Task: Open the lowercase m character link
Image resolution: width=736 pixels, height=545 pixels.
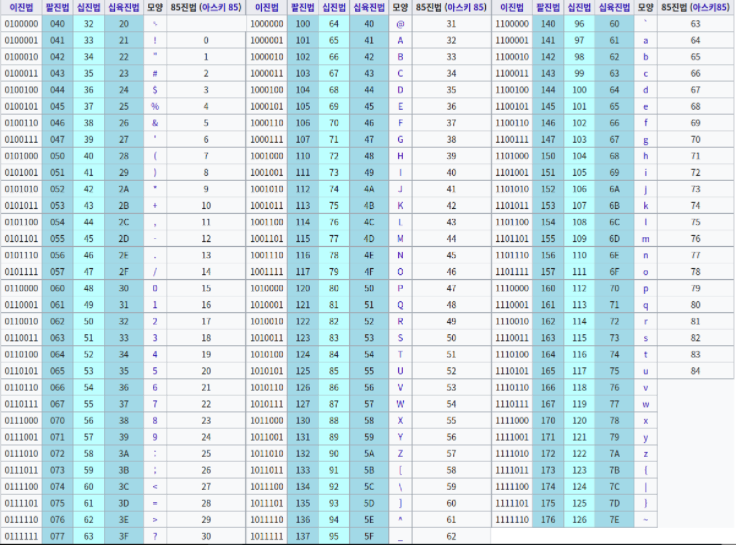Action: pos(645,239)
